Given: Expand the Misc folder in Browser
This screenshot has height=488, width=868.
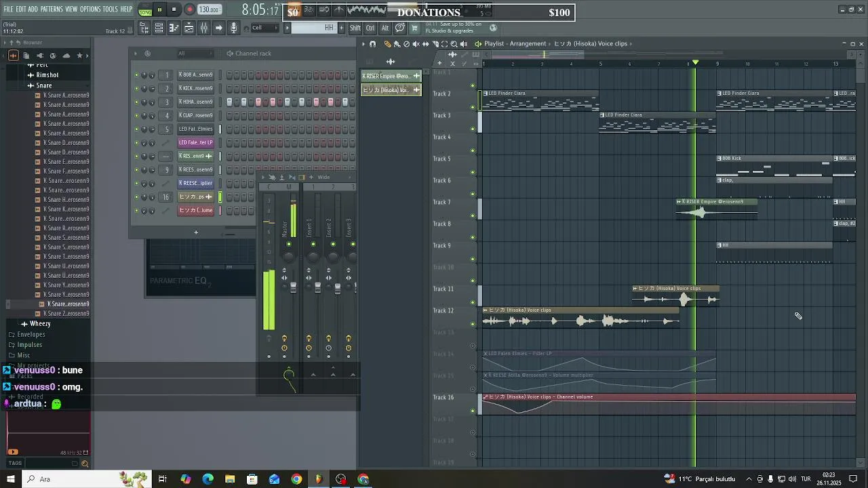Looking at the screenshot, I should pyautogui.click(x=20, y=355).
